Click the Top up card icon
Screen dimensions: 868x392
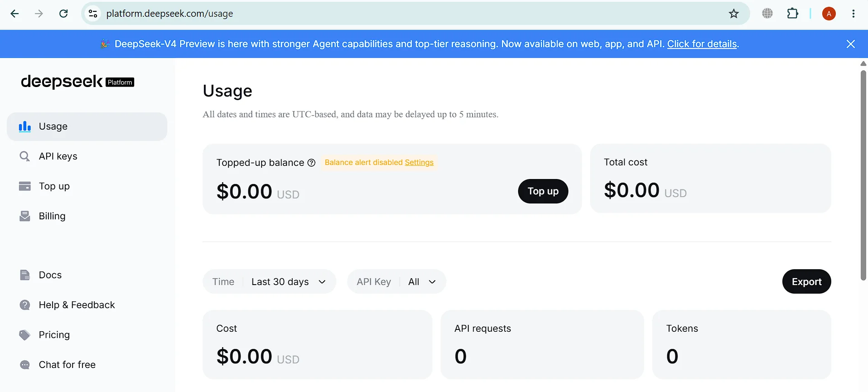(25, 186)
